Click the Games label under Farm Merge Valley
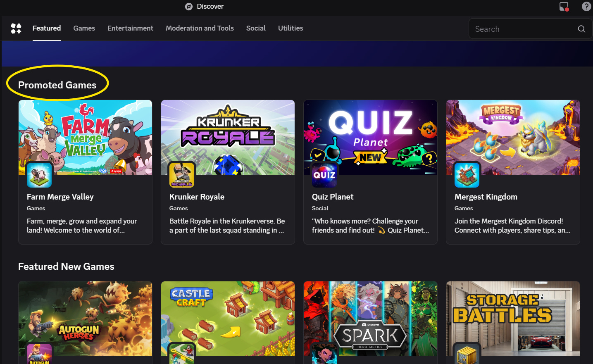This screenshot has width=593, height=364. point(36,209)
